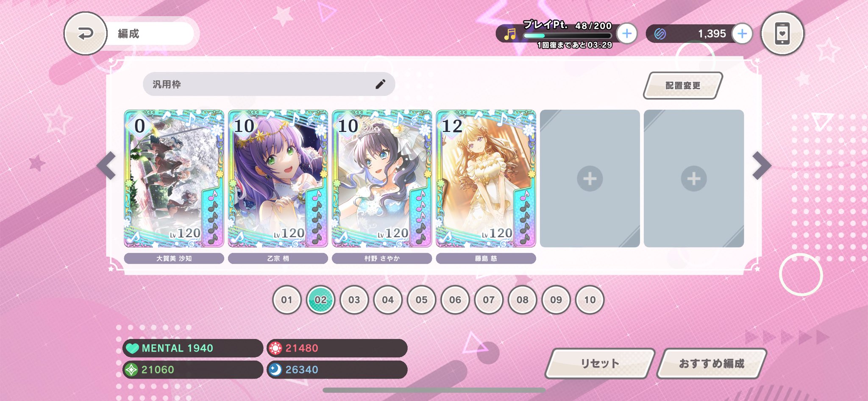The width and height of the screenshot is (868, 401).
Task: Click the Play Pt. progress bar
Action: (x=568, y=36)
